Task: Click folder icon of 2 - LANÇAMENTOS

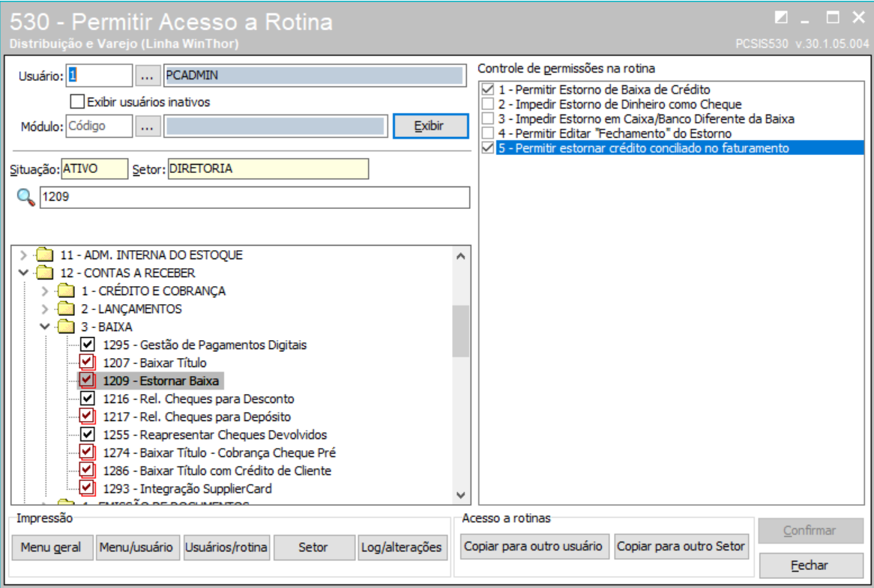Action: (x=66, y=309)
